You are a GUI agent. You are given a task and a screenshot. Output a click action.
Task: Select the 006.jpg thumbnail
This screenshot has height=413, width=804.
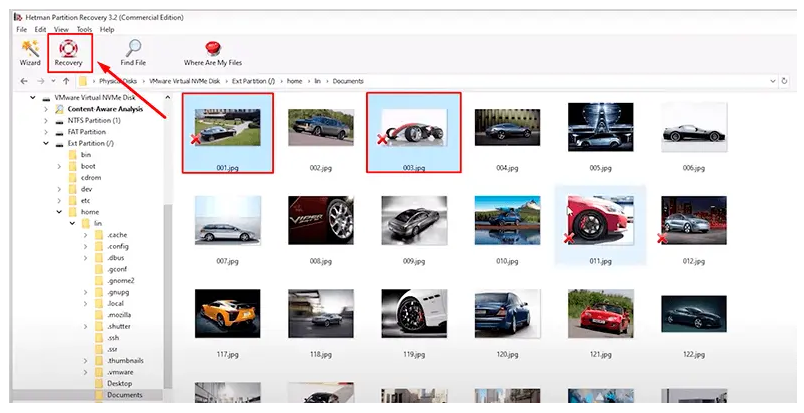[x=694, y=127]
